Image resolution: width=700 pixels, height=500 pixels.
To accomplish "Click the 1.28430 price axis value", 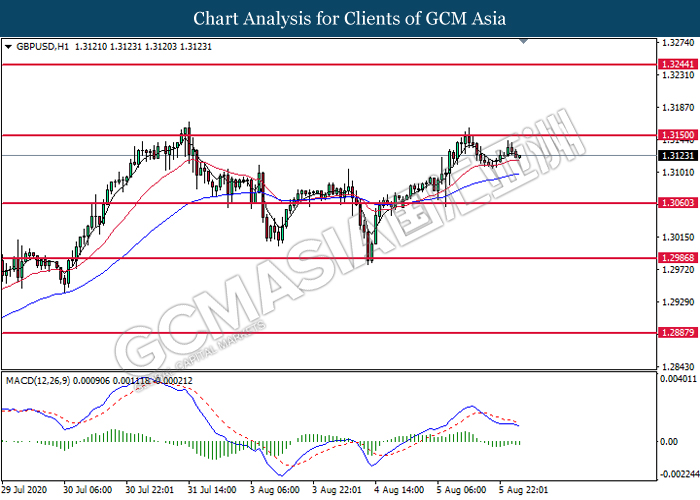I will pyautogui.click(x=678, y=367).
